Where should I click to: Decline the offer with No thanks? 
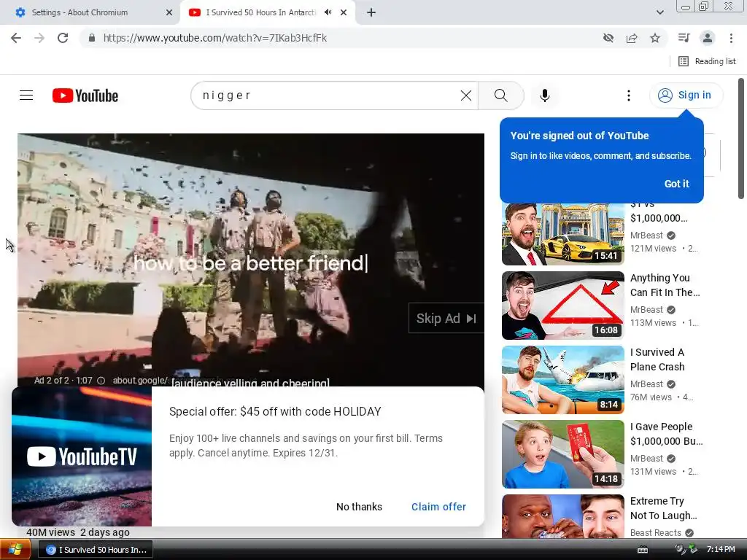359,507
